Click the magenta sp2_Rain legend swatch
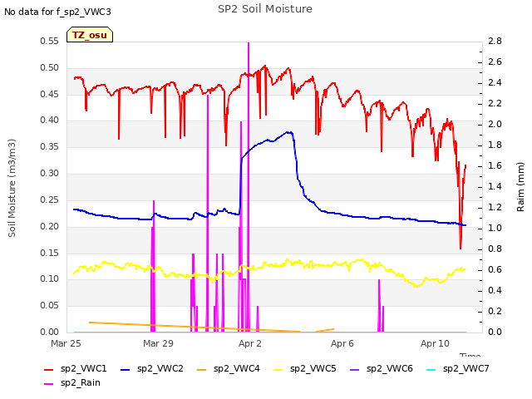Viewport: 532px width, 399px height. pyautogui.click(x=49, y=384)
